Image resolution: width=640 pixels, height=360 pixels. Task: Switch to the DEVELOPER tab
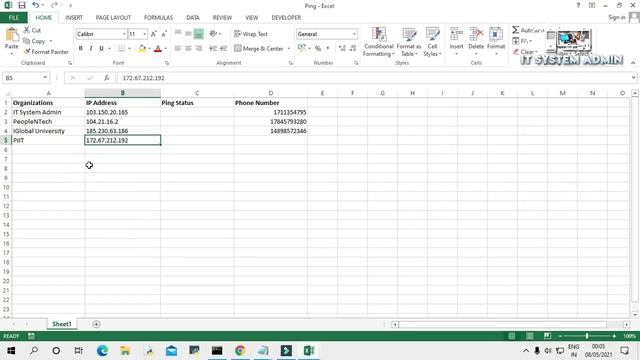click(x=286, y=18)
